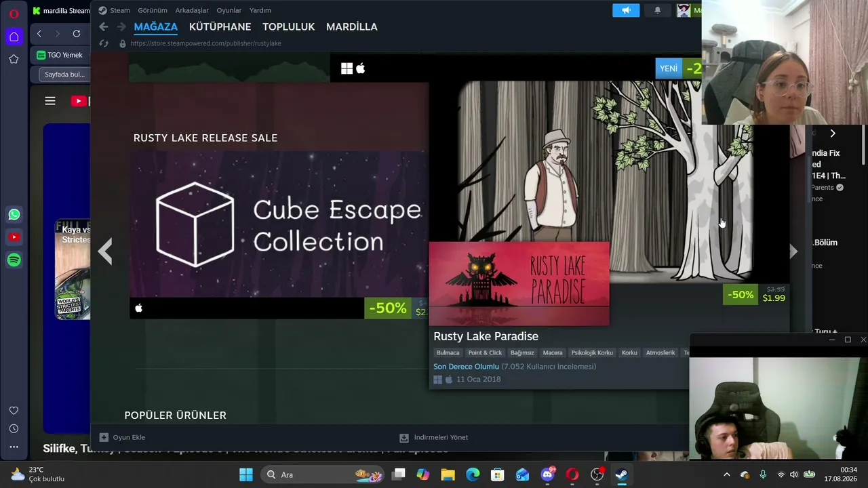The image size is (868, 488).
Task: Reload the Opera browser page
Action: point(77,34)
